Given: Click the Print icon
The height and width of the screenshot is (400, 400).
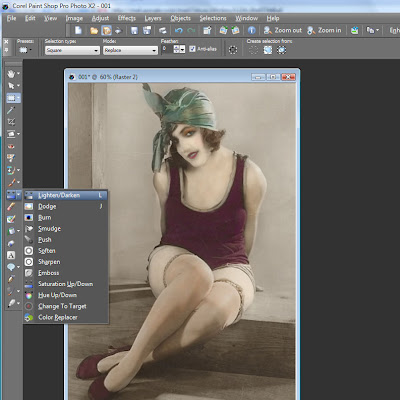Looking at the screenshot, I should [x=162, y=30].
